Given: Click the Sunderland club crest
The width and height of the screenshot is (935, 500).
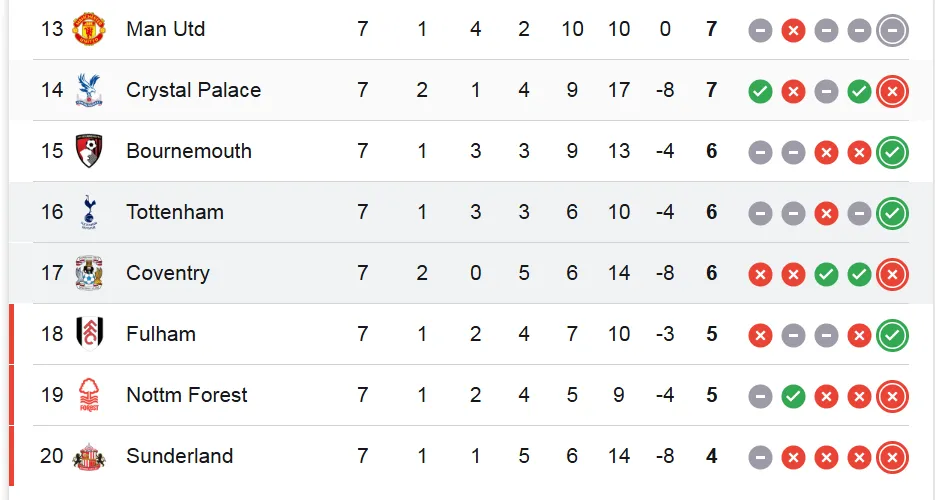Looking at the screenshot, I should (x=89, y=456).
